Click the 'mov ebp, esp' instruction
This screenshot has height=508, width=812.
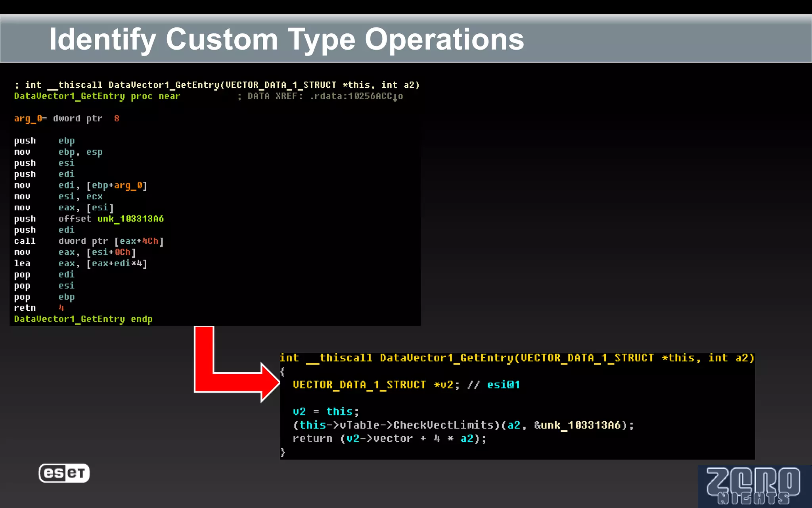(58, 152)
